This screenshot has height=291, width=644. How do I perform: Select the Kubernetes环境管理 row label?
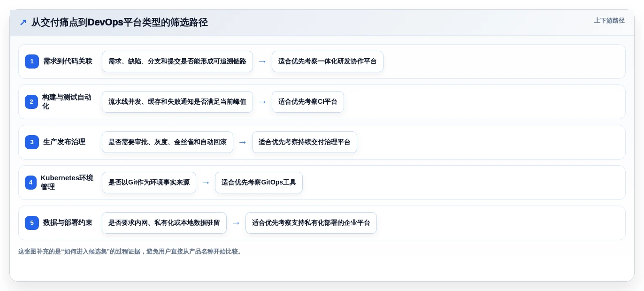pyautogui.click(x=67, y=183)
